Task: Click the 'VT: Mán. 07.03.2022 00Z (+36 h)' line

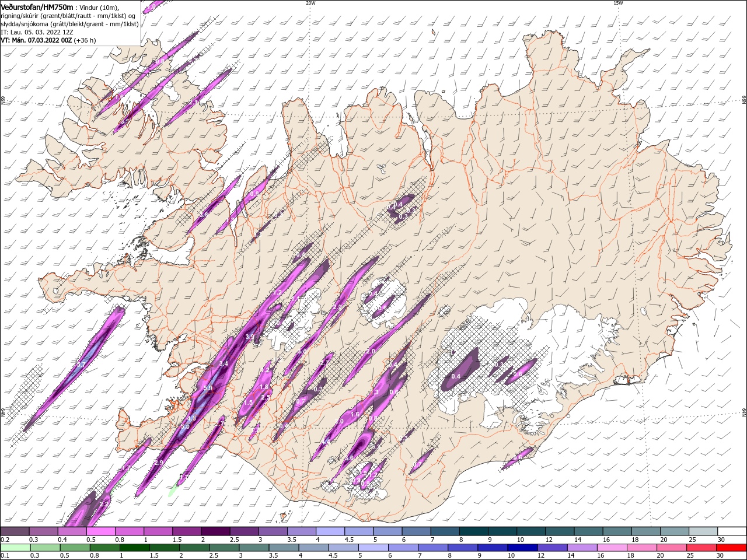Action: [x=48, y=40]
